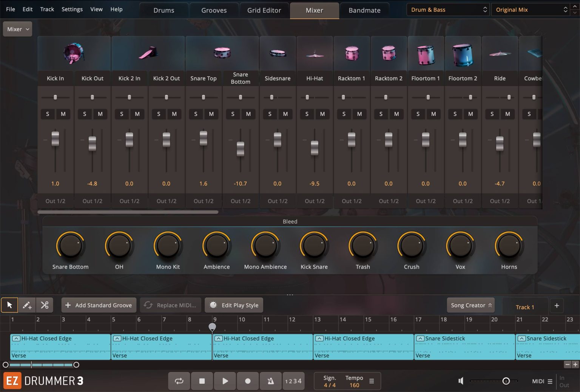Viewport: 580px width, 392px height.
Task: Open the Mixer view dropdown button
Action: coord(17,29)
